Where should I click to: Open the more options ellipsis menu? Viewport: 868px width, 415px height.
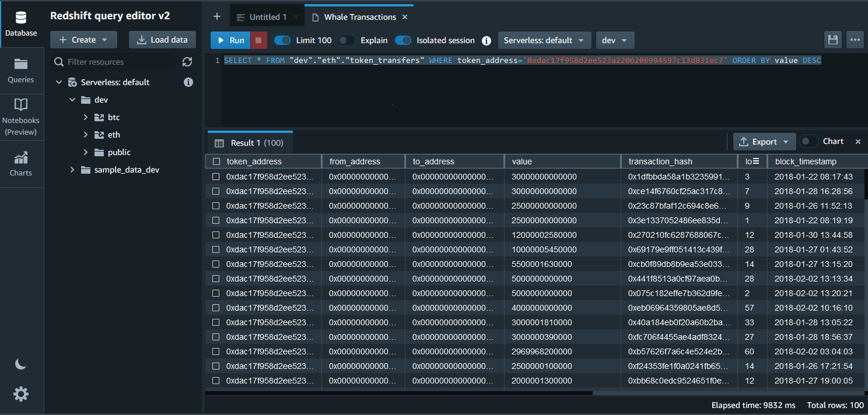[x=855, y=40]
